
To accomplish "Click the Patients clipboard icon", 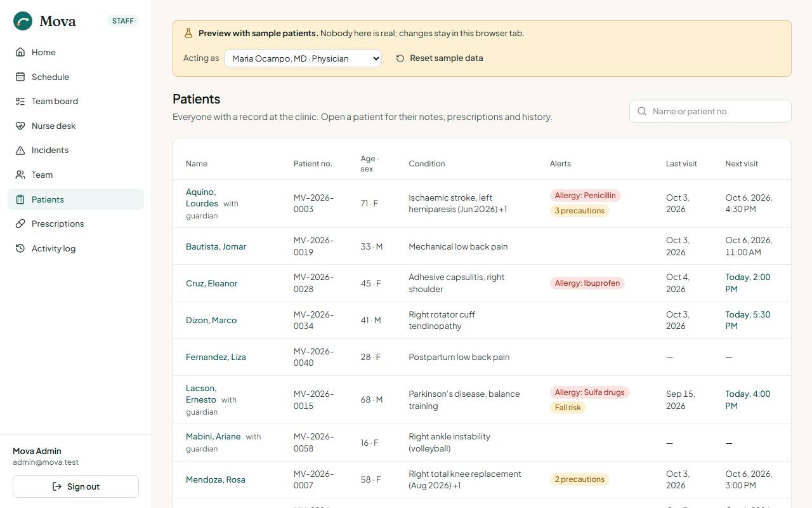I will [20, 199].
